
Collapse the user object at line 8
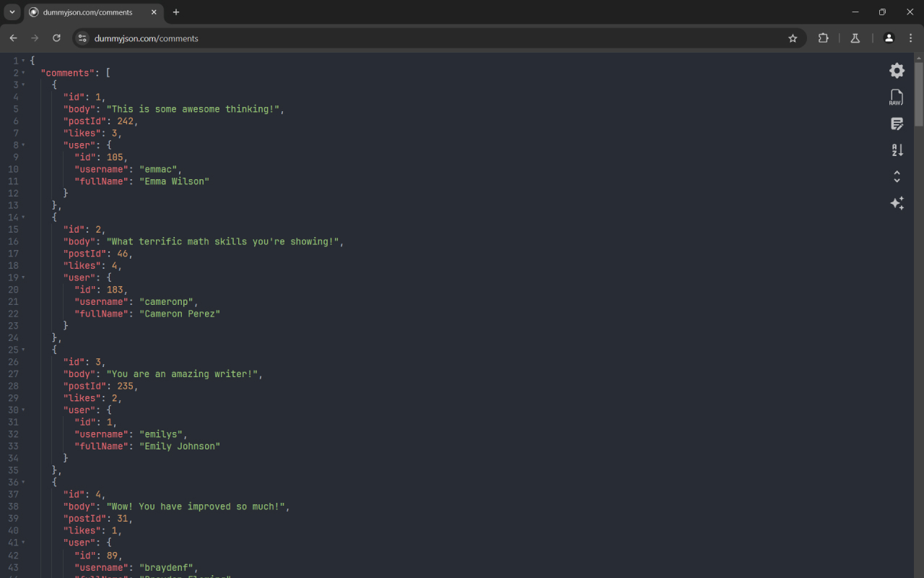tap(25, 144)
